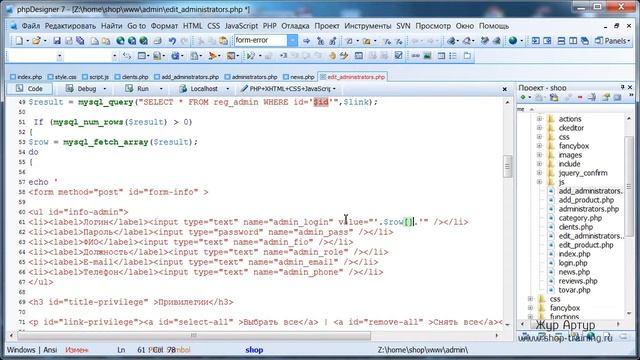
Task: Click the list icon in second toolbar
Action: click(x=453, y=56)
